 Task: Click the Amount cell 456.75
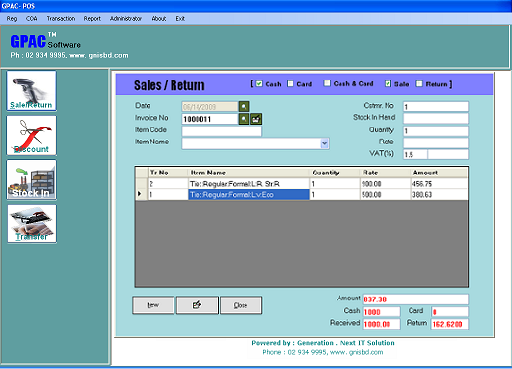[439, 184]
